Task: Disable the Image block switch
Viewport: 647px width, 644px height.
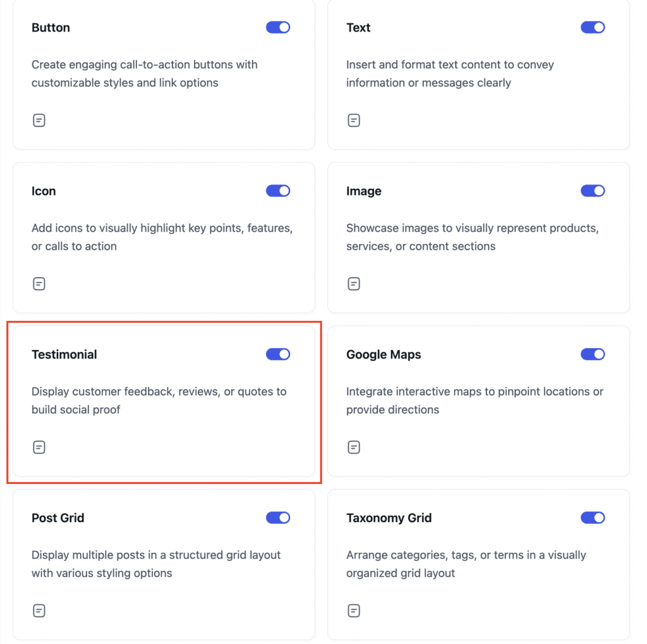Action: tap(593, 191)
